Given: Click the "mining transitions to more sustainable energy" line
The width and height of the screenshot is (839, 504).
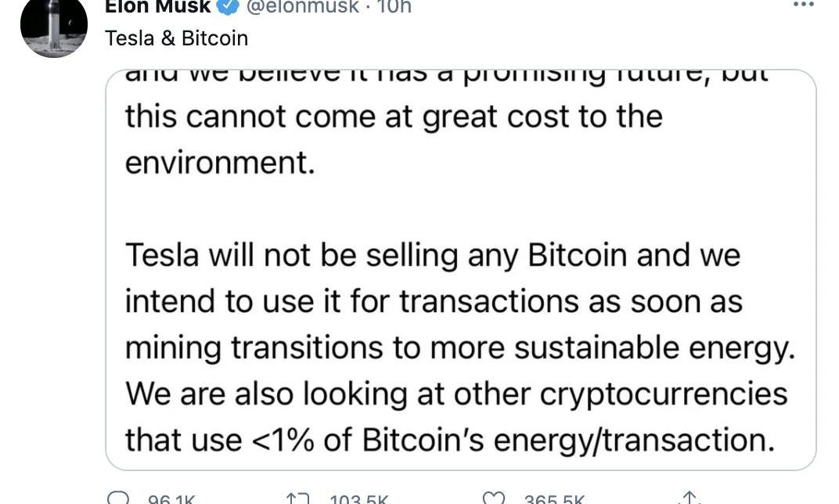Looking at the screenshot, I should tap(459, 347).
